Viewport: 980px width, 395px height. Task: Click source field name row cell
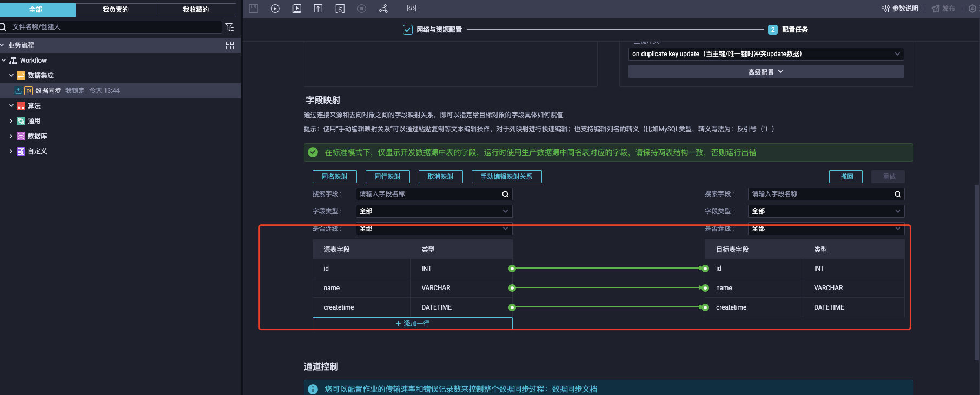click(362, 288)
